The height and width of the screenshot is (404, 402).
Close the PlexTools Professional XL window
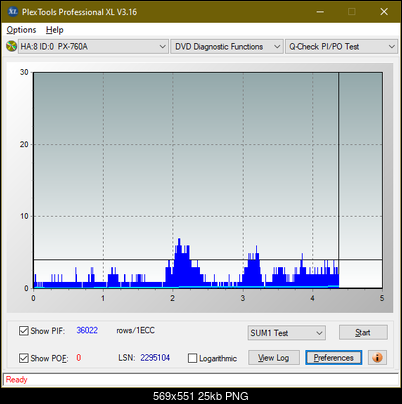point(384,12)
